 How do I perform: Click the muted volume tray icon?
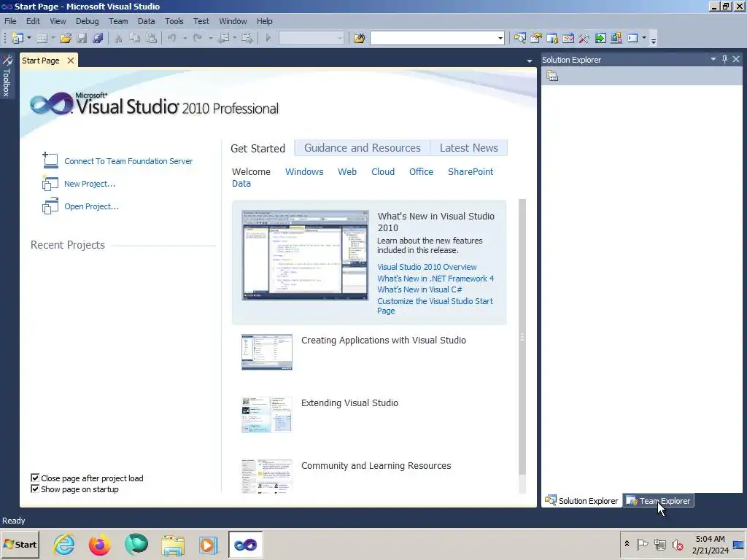(678, 544)
